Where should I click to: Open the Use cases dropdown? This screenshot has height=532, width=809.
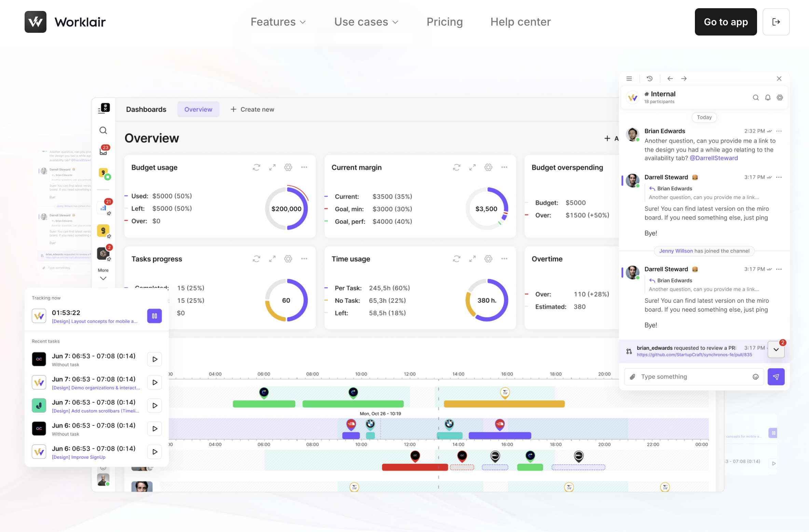tap(366, 22)
